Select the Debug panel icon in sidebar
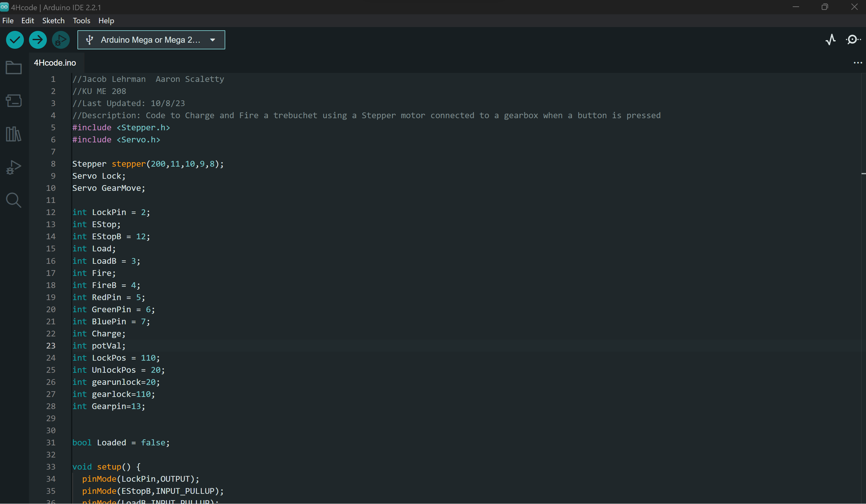 click(x=13, y=167)
